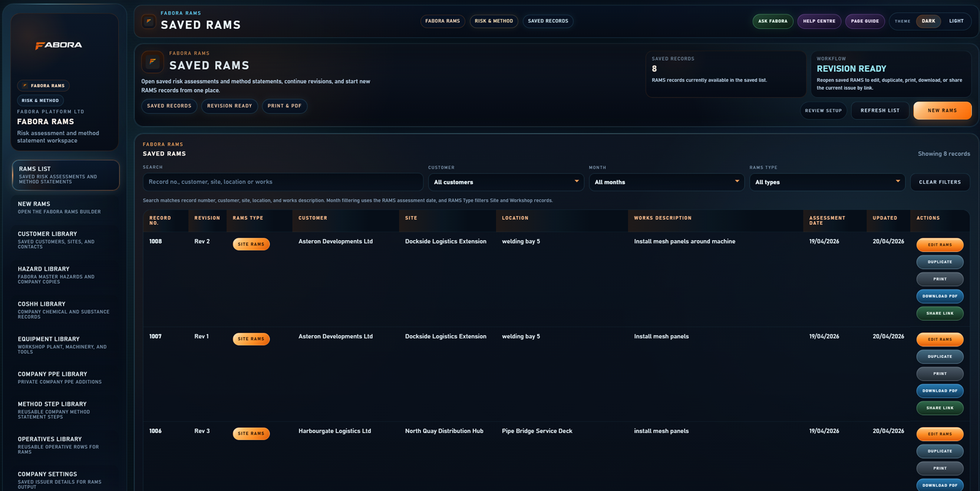Open Company Settings in sidebar

coord(66,480)
